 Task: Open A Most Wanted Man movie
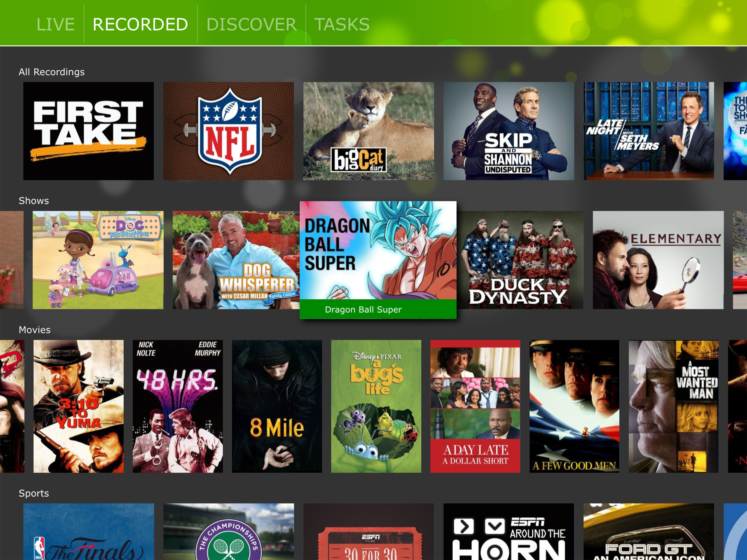[x=674, y=406]
